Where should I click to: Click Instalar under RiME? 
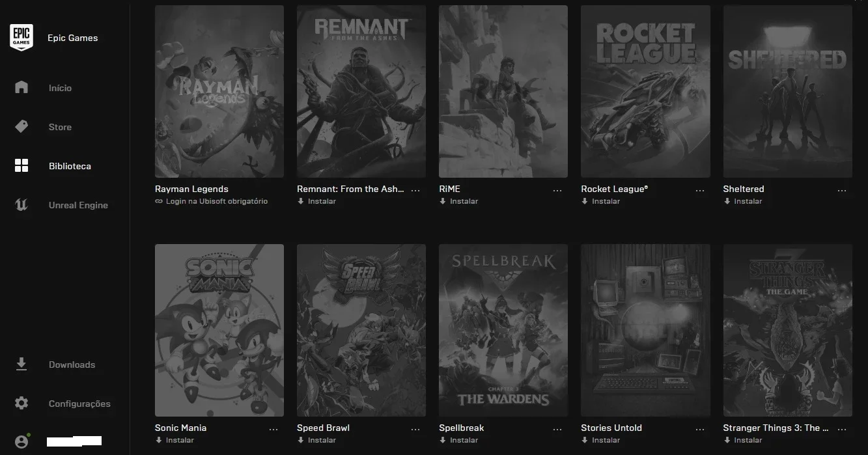pyautogui.click(x=464, y=201)
